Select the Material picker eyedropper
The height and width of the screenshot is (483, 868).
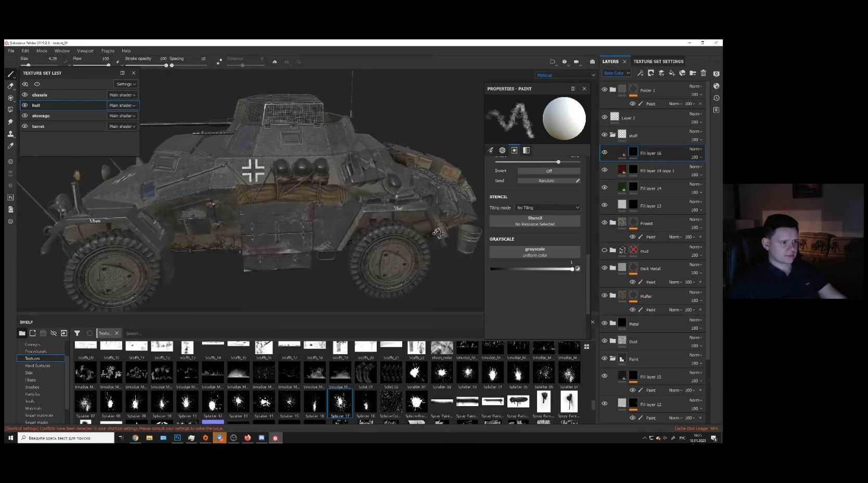(10, 146)
